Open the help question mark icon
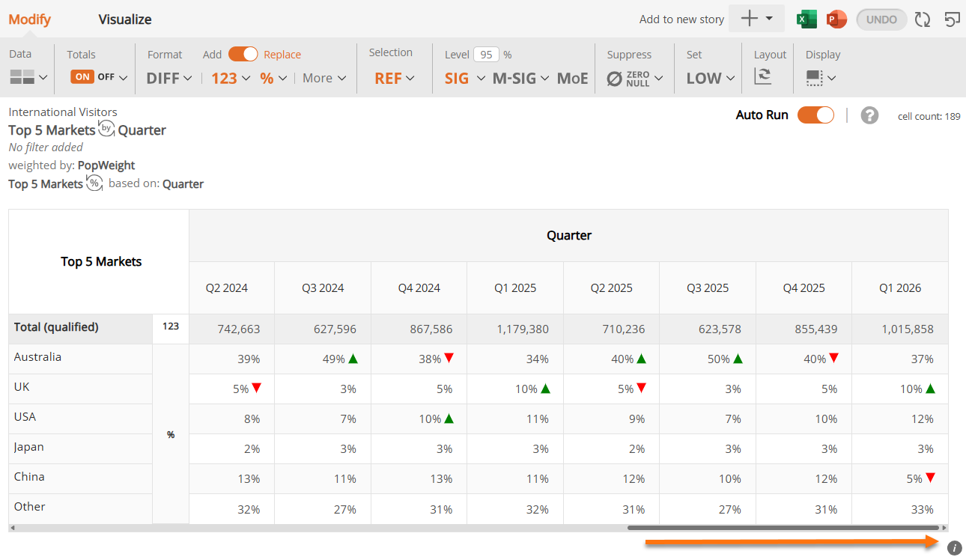Viewport: 966px width, 560px height. coord(869,115)
